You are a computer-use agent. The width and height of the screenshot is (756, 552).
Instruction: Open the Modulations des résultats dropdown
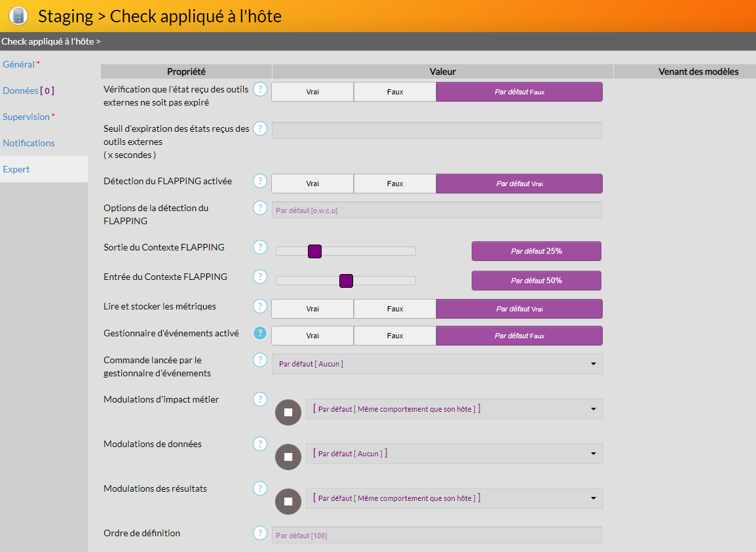(x=454, y=498)
